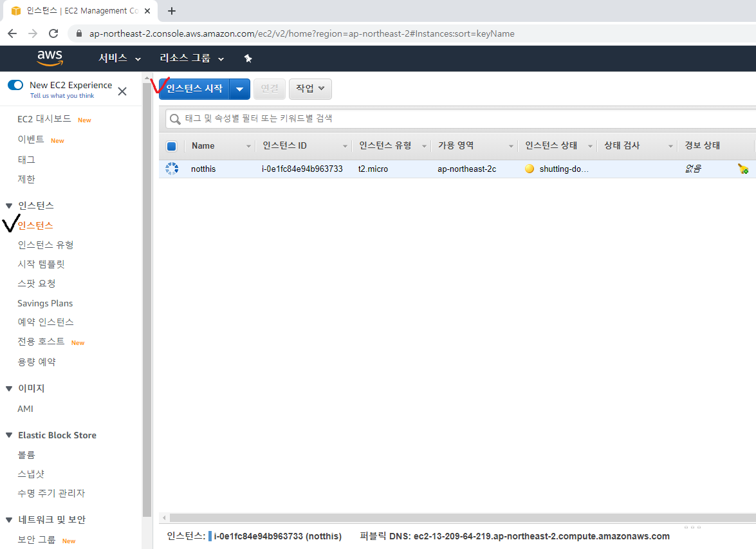Open AMI in the sidebar
The image size is (756, 549).
pos(26,409)
